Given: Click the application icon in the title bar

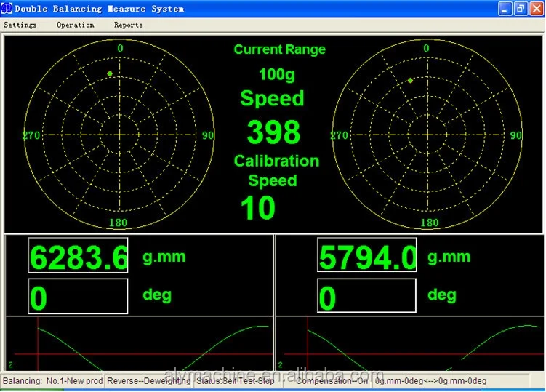Looking at the screenshot, I should tap(7, 9).
